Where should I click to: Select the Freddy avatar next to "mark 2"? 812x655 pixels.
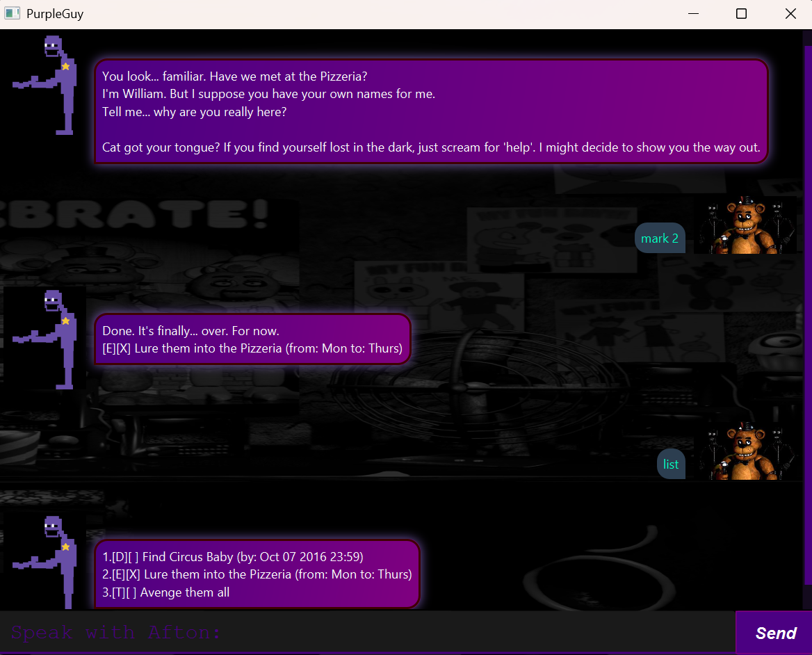746,225
